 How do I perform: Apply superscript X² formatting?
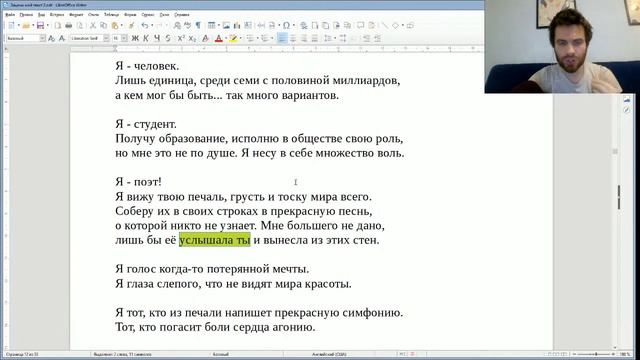(181, 38)
